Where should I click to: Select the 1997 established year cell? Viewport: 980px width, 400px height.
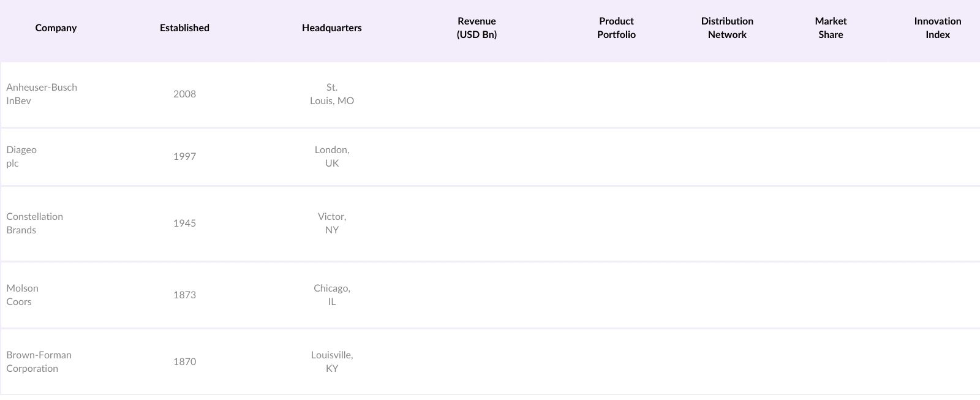point(184,156)
